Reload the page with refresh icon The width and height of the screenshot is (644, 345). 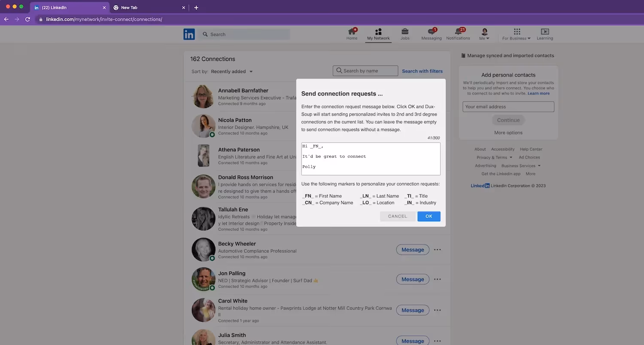click(28, 19)
